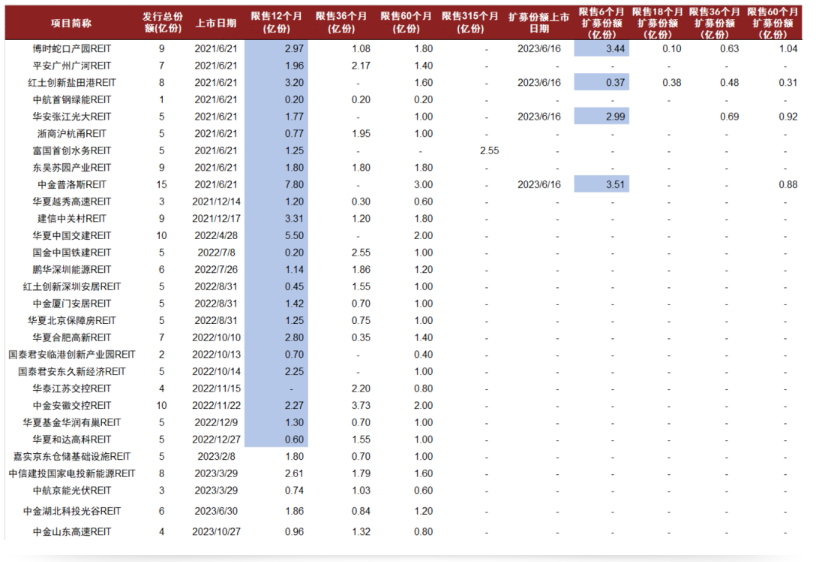The width and height of the screenshot is (838, 562).
Task: Select the row name 中金普洛斯REIT
Action: coord(72,185)
